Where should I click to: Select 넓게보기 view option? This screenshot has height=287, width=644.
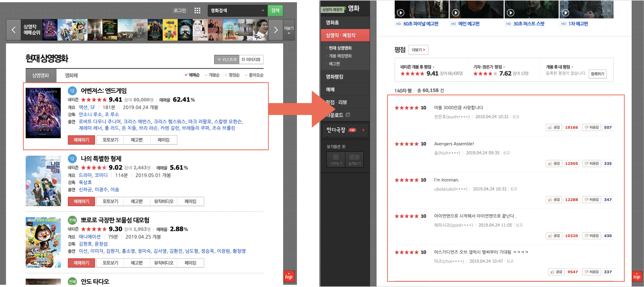354,159
